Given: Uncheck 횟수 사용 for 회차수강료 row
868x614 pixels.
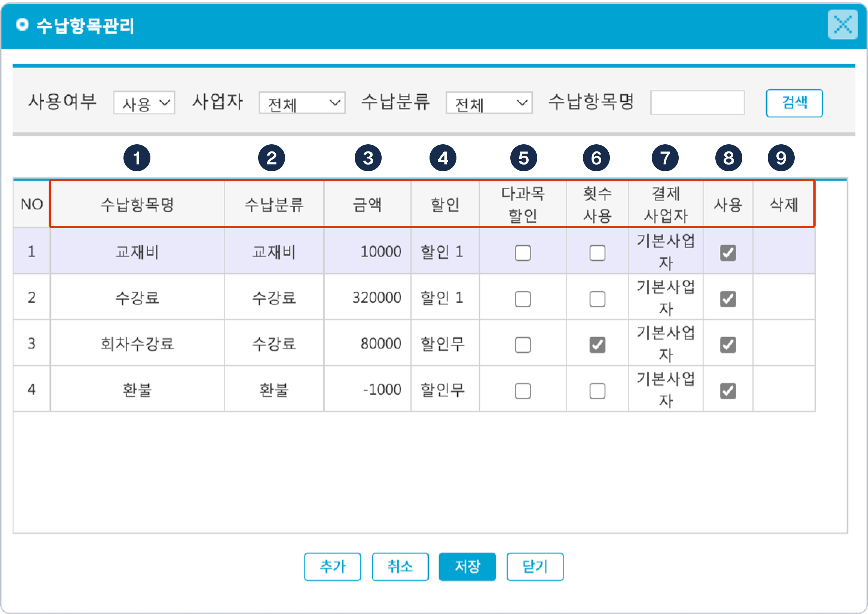Looking at the screenshot, I should click(597, 345).
